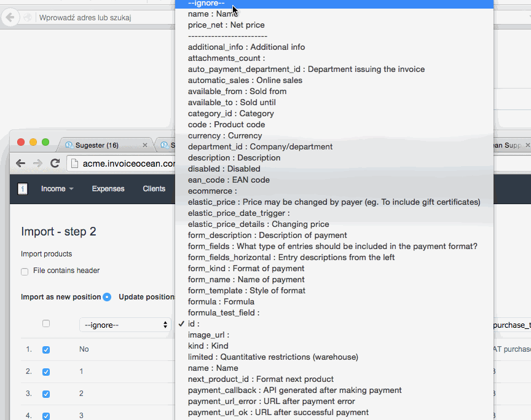Select kind : Kind option
This screenshot has width=531, height=420.
click(334, 346)
